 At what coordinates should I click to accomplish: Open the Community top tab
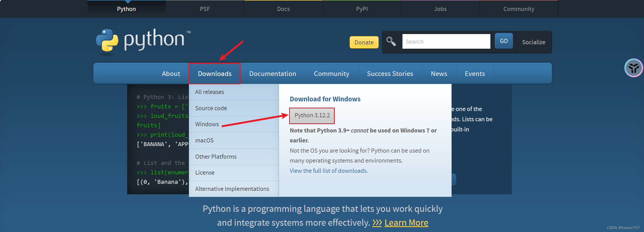(519, 9)
